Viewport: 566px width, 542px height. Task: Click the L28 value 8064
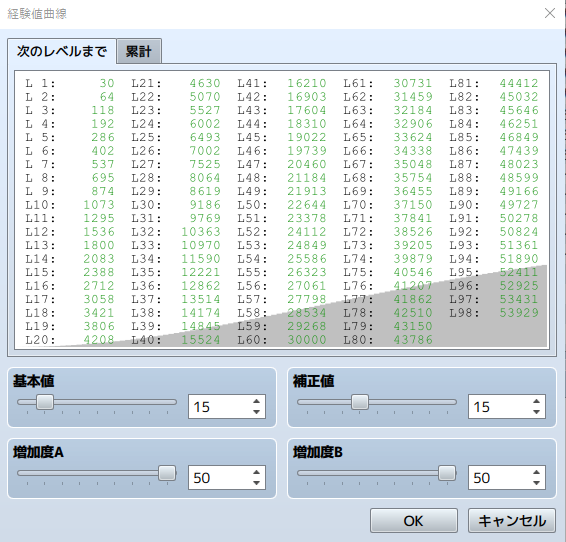point(205,178)
